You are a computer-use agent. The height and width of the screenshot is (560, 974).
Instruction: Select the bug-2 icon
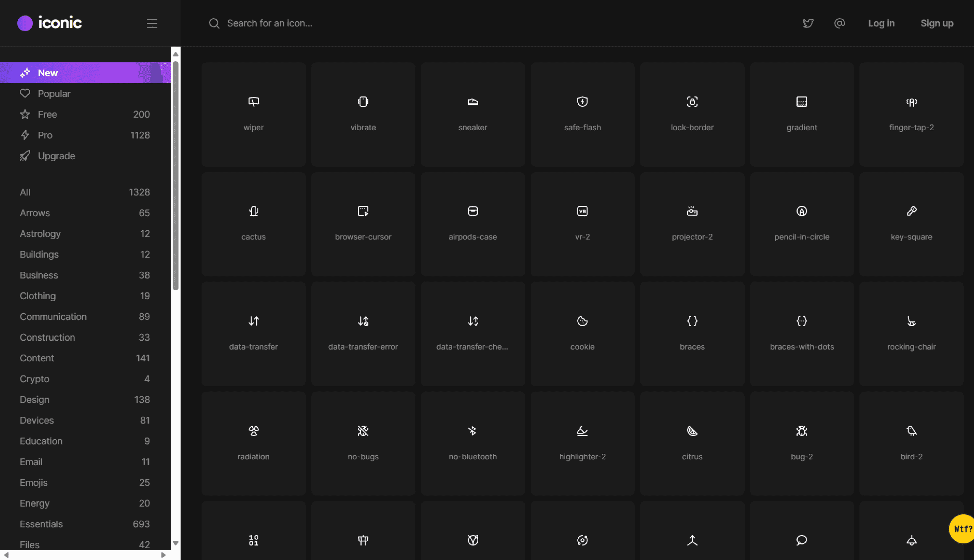tap(802, 443)
